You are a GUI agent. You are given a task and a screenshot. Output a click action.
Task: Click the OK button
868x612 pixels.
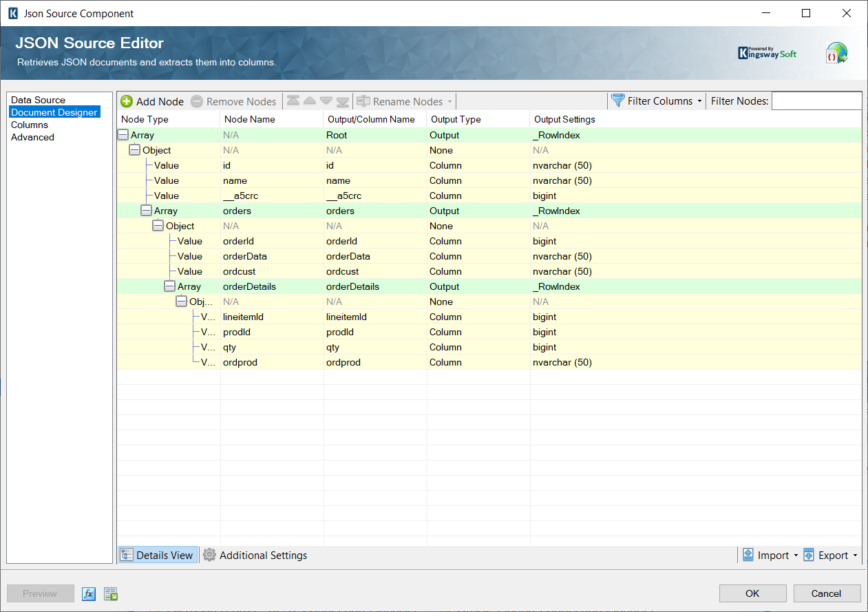coord(752,593)
